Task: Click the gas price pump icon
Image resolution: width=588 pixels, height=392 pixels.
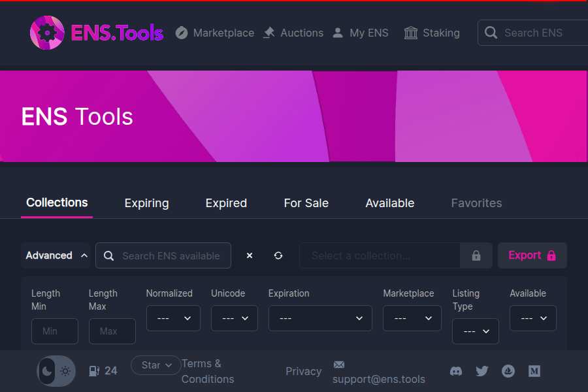Action: [x=93, y=370]
